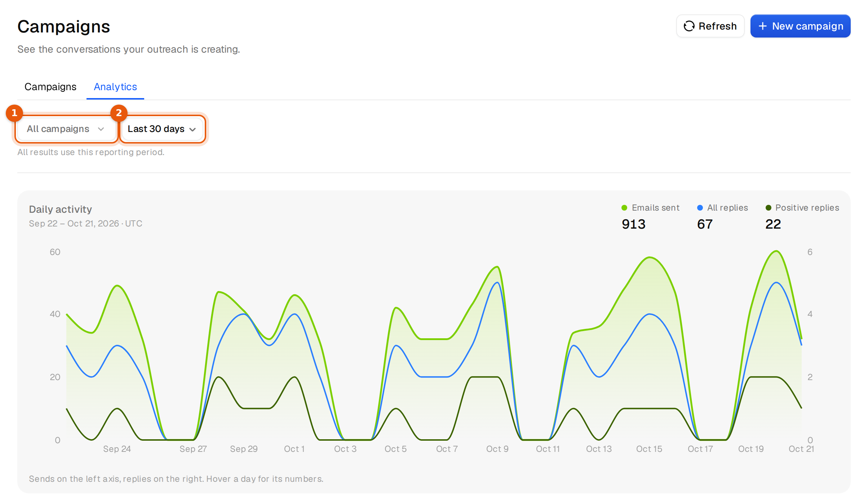Click the Positive replies total 22
868x502 pixels.
pyautogui.click(x=773, y=224)
